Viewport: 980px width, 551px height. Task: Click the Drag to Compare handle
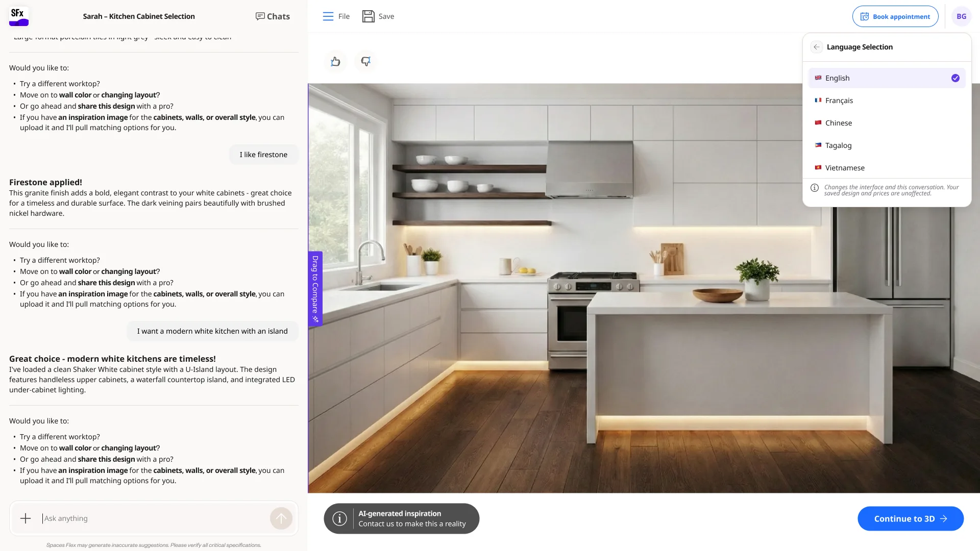pyautogui.click(x=315, y=289)
